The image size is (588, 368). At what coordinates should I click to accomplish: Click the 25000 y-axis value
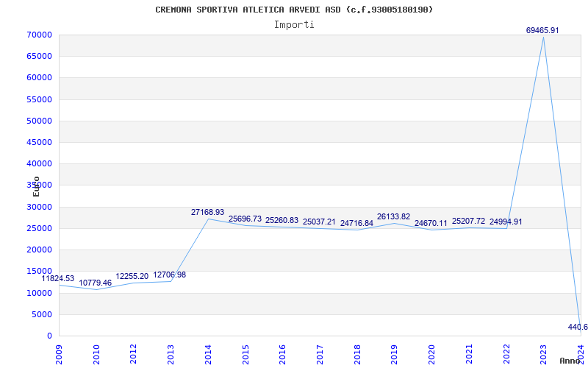[39, 228]
